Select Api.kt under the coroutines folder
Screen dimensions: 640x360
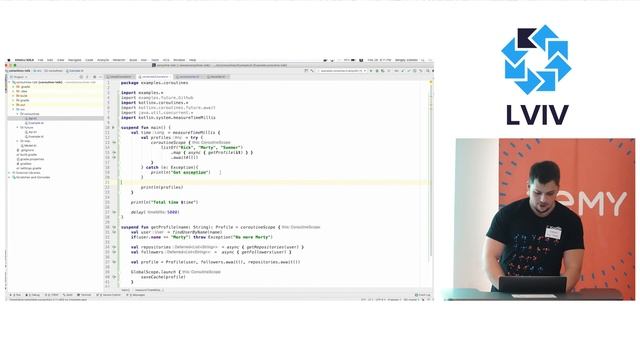(31, 118)
